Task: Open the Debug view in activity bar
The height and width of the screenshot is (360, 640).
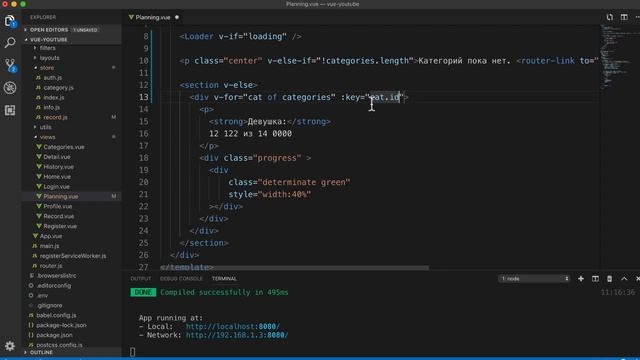Action: click(10, 88)
